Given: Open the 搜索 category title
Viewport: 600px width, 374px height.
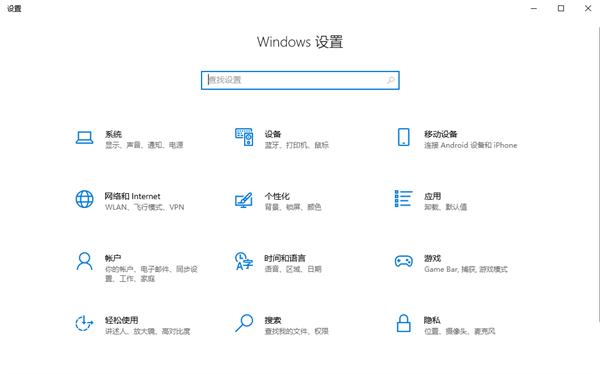Looking at the screenshot, I should click(273, 320).
